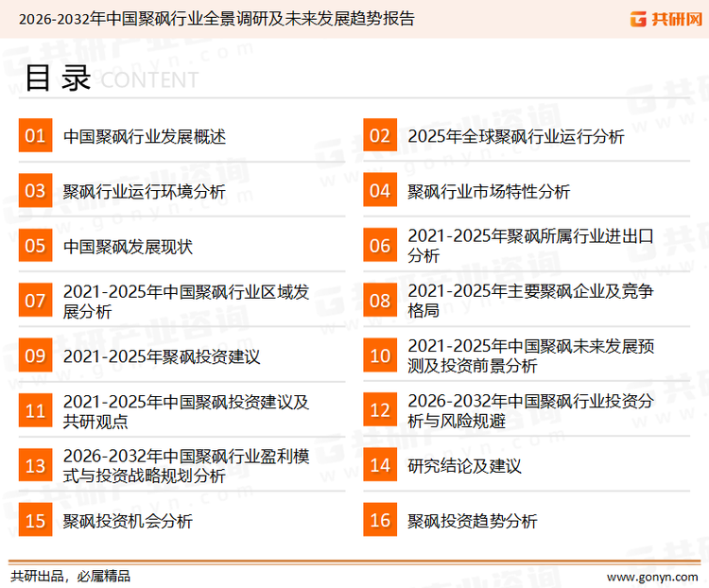Select chapter title 2021-2025年聚砜所属行业进出口分析
This screenshot has width=709, height=588.
(531, 246)
